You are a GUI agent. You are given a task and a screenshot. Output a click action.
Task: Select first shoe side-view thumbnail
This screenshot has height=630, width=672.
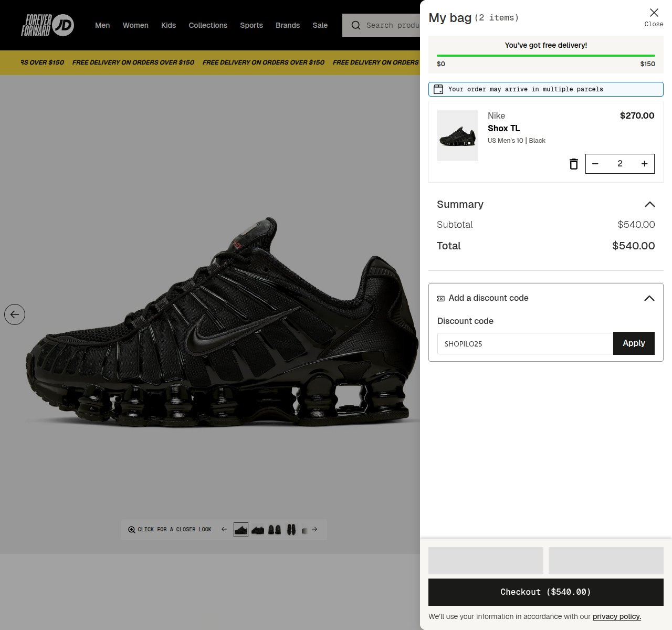(241, 530)
